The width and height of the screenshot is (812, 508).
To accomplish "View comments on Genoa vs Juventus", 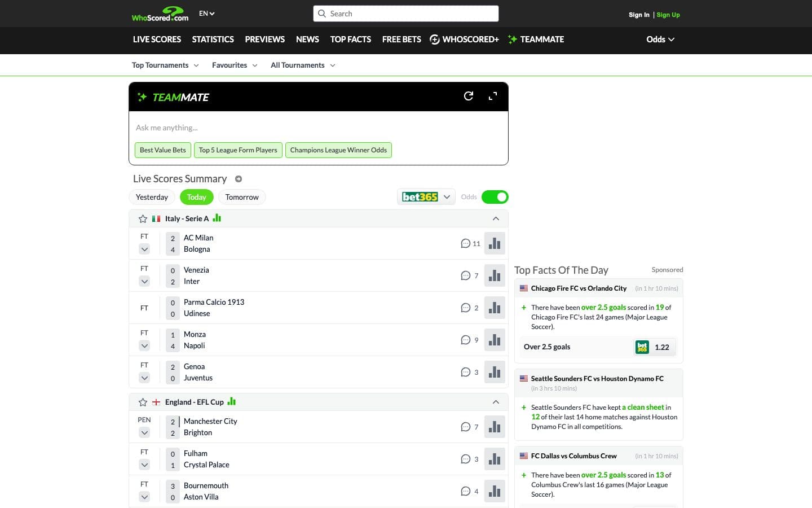I will click(x=470, y=373).
